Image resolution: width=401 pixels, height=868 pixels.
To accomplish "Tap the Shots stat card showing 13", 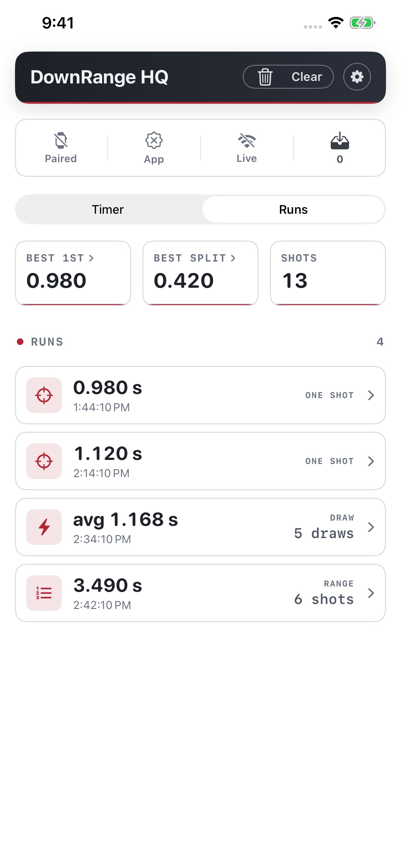I will (x=328, y=273).
